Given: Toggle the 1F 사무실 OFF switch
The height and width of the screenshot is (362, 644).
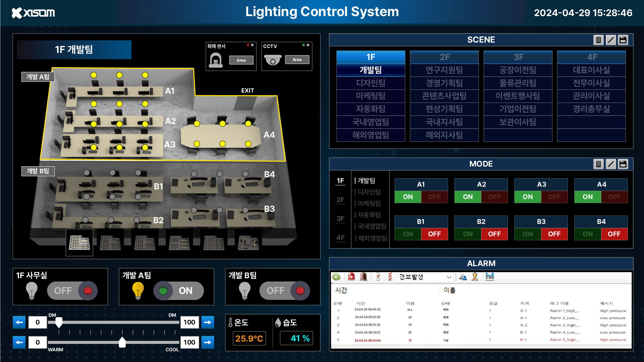Looking at the screenshot, I should 72,291.
